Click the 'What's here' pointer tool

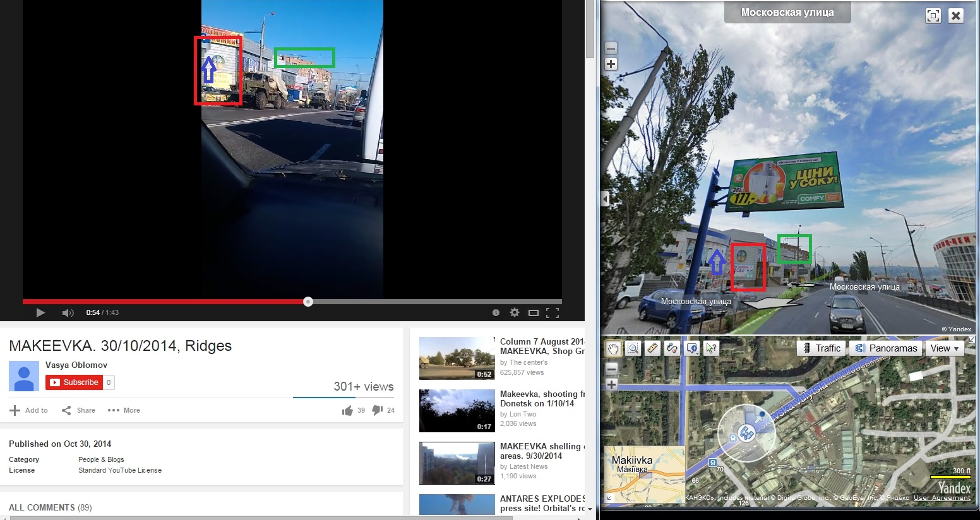[712, 348]
